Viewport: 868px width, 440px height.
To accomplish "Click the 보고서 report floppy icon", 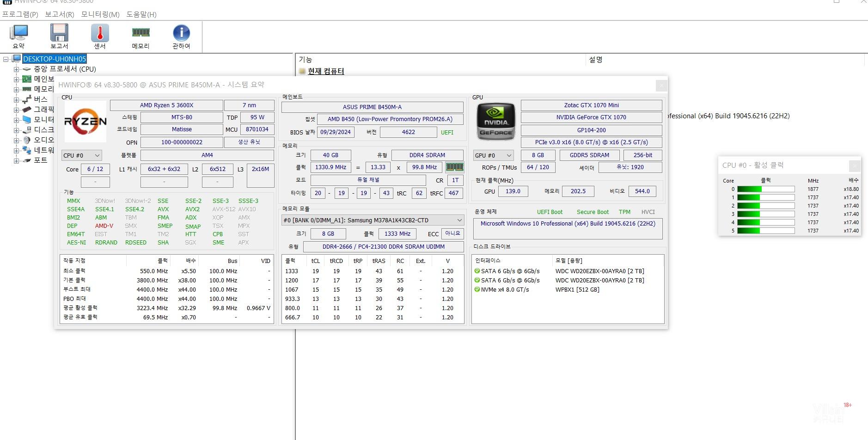I will click(x=59, y=36).
